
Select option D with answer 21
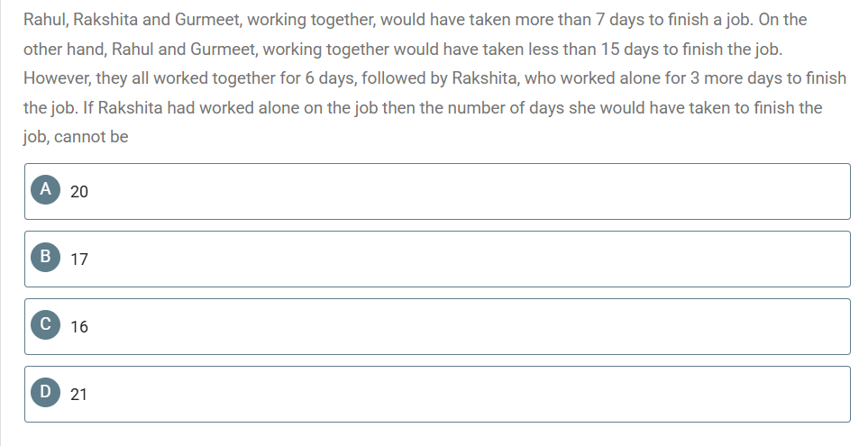[437, 394]
